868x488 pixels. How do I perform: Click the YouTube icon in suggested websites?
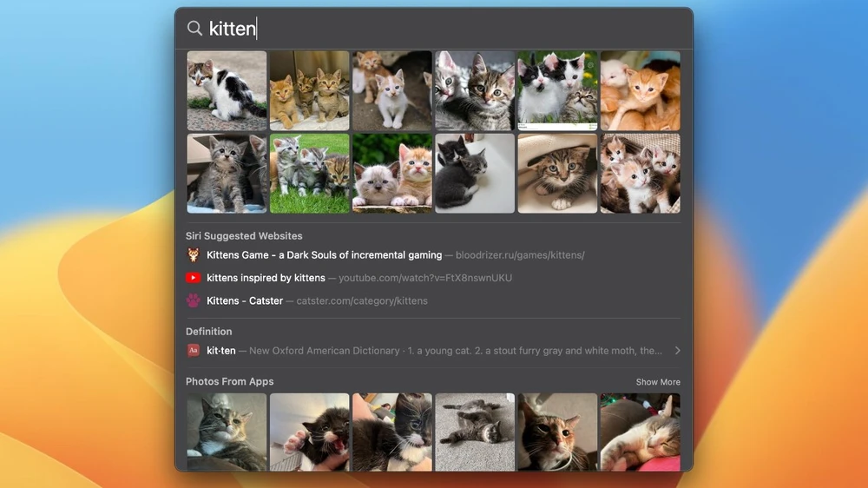[193, 278]
